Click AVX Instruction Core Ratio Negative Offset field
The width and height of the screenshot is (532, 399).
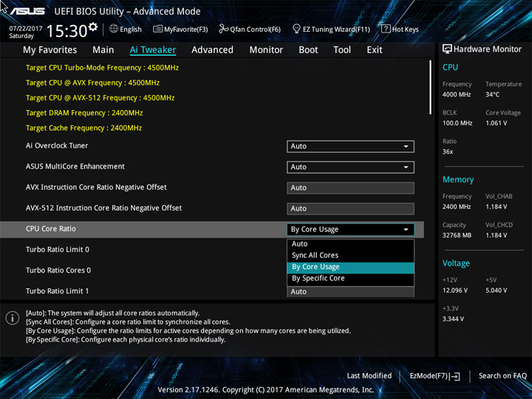coord(350,188)
